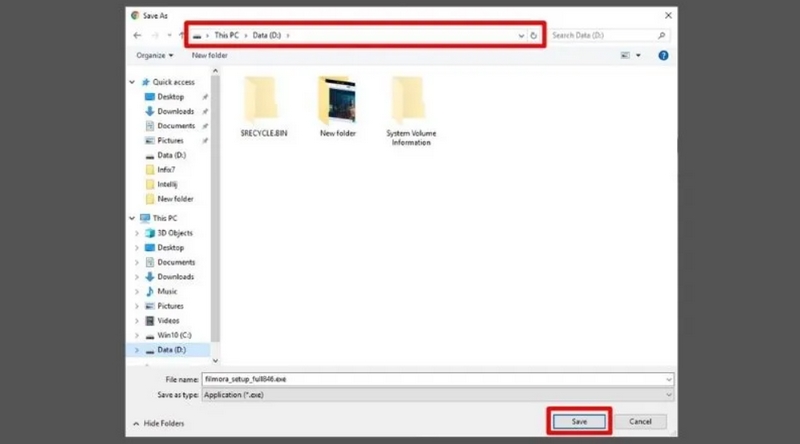
Task: Select the New folder thumbnail in file list
Action: 338,107
